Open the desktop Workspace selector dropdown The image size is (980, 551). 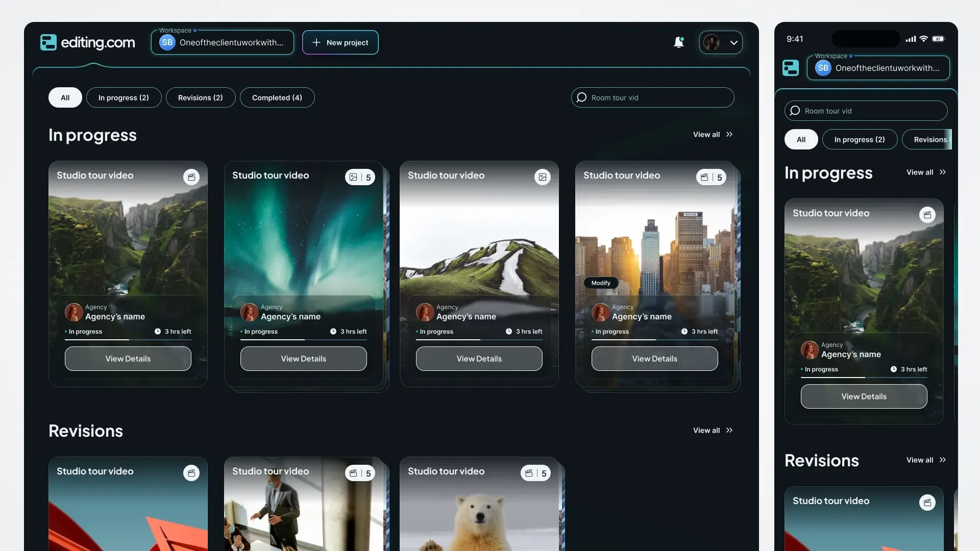[223, 42]
